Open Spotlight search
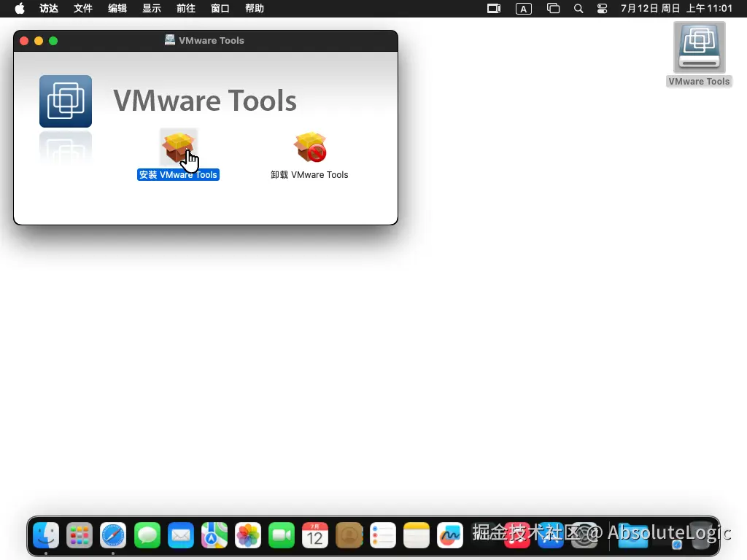 pos(578,9)
